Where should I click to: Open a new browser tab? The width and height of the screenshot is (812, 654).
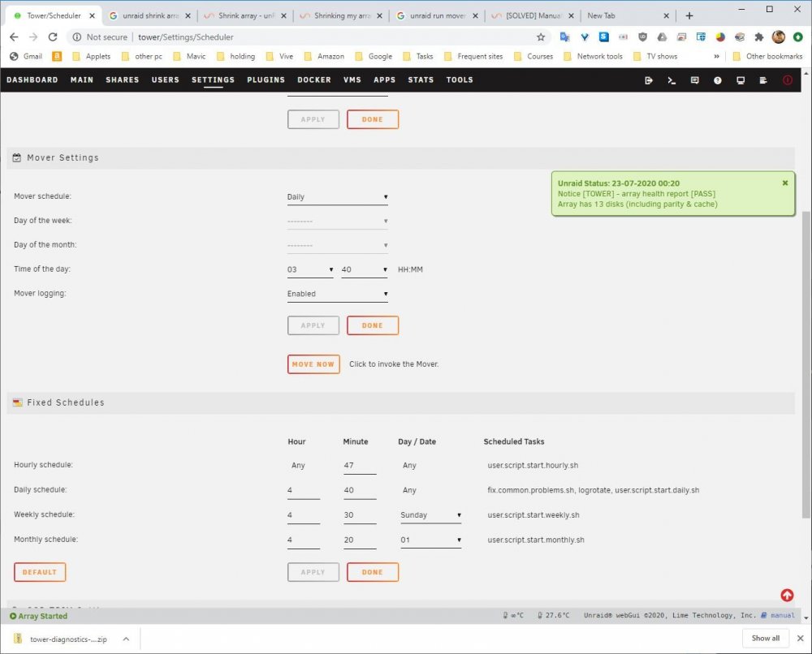click(x=689, y=15)
